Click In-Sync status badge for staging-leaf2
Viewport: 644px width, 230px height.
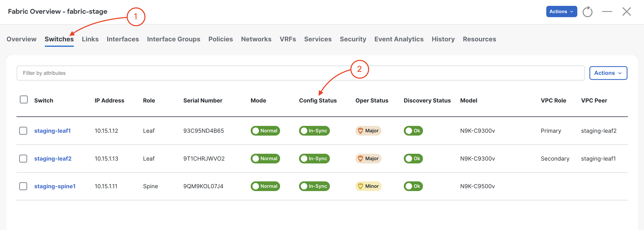tap(314, 158)
